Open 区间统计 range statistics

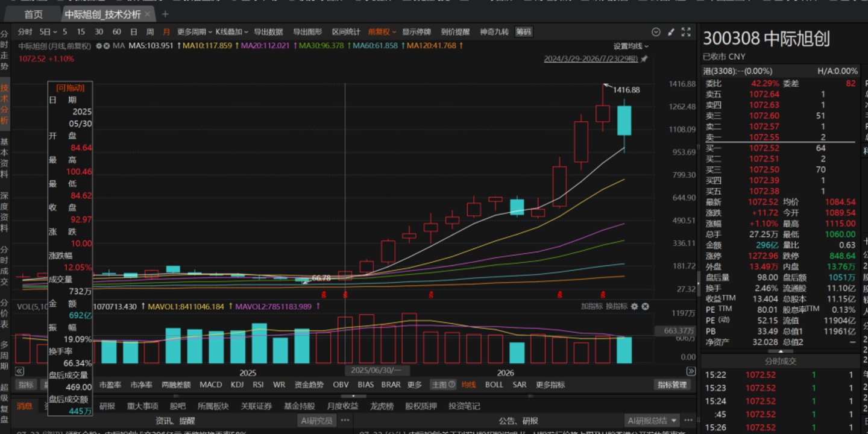346,32
